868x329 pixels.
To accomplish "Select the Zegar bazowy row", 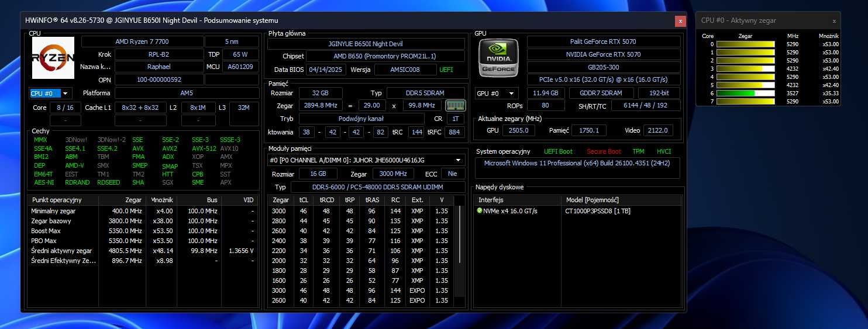I will pos(143,221).
